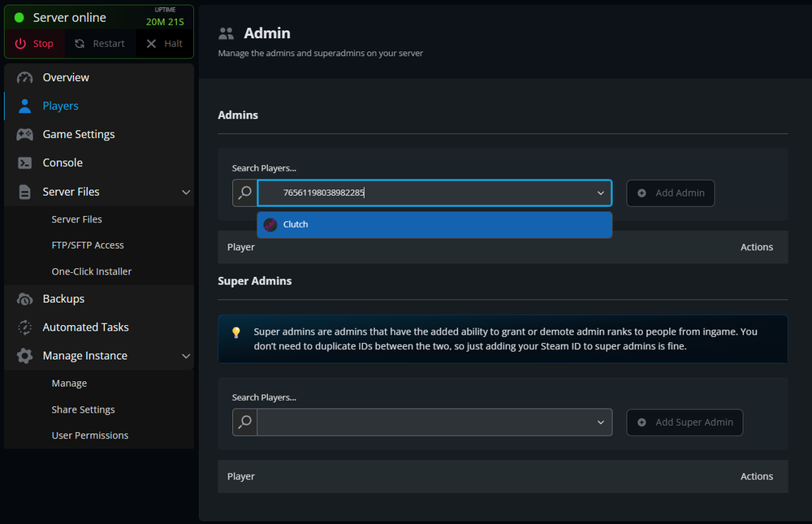The height and width of the screenshot is (524, 812).
Task: Stop the server
Action: pyautogui.click(x=35, y=44)
